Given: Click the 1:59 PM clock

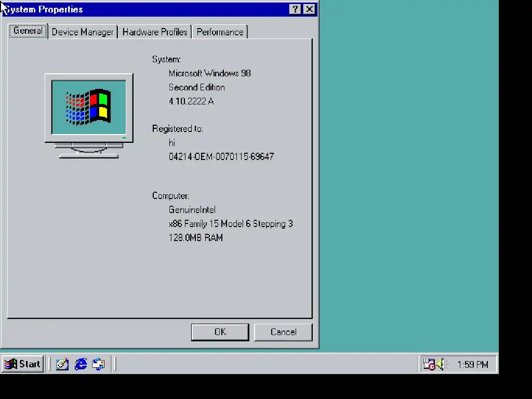Looking at the screenshot, I should (473, 365).
